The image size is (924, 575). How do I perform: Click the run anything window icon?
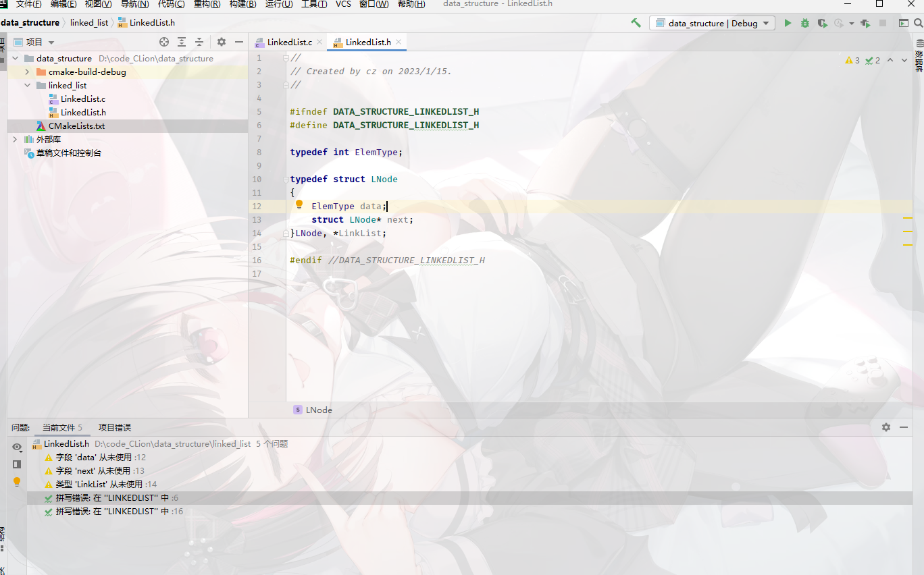[x=904, y=23]
